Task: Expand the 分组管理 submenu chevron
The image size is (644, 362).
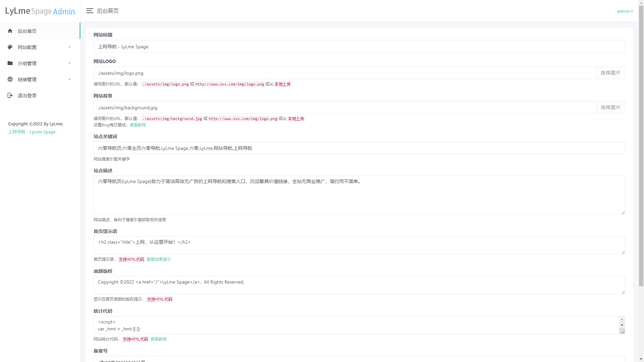Action: 69,63
